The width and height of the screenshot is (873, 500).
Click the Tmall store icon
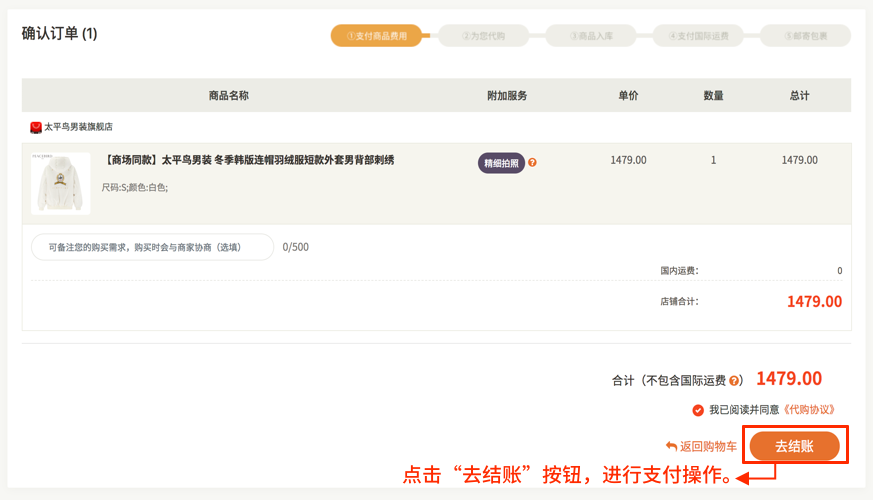36,128
